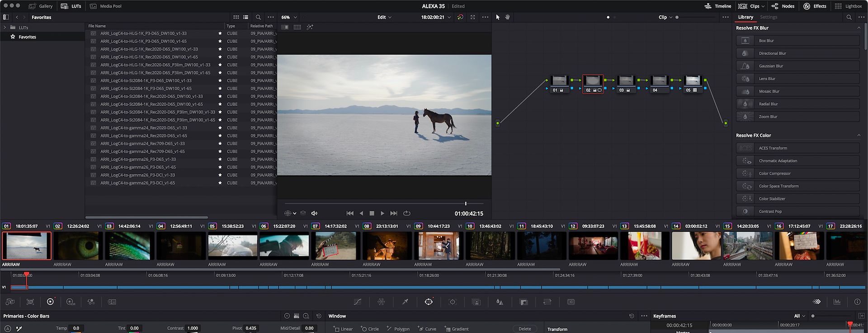This screenshot has width=868, height=333.
Task: Expand the LUTs folder tree
Action: 5,28
